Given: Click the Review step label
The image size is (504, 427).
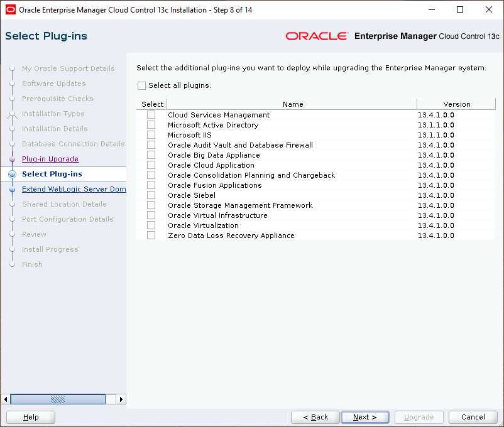Looking at the screenshot, I should tap(34, 234).
